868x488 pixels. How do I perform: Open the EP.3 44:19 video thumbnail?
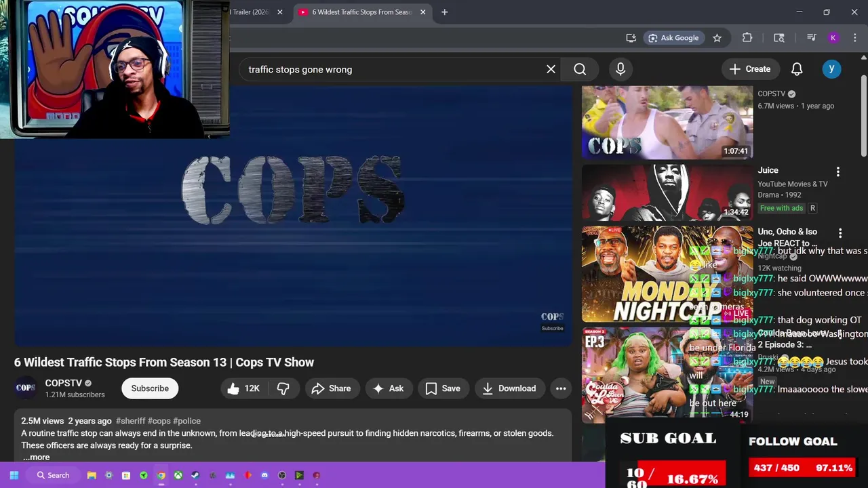coord(667,375)
